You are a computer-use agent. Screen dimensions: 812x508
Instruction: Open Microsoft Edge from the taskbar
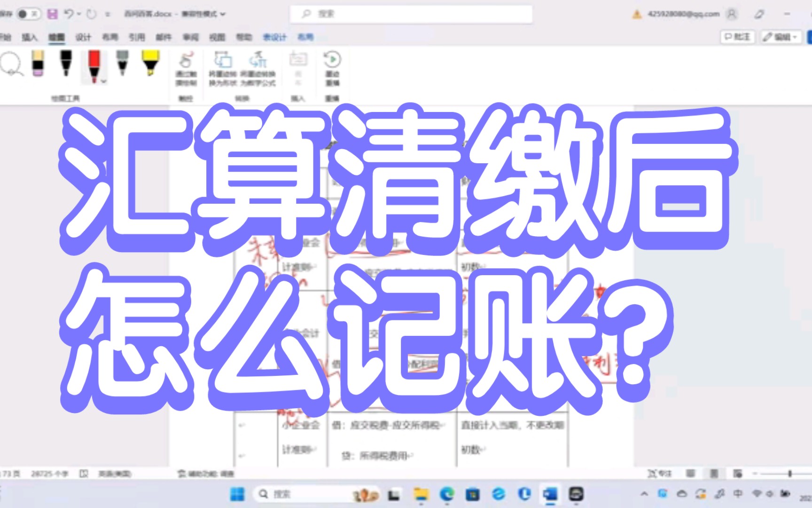[x=447, y=494]
